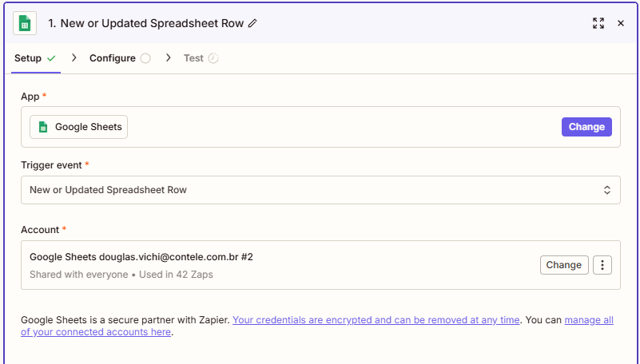Switch to the Setup tab
Viewport: 640px width, 364px height.
[28, 58]
